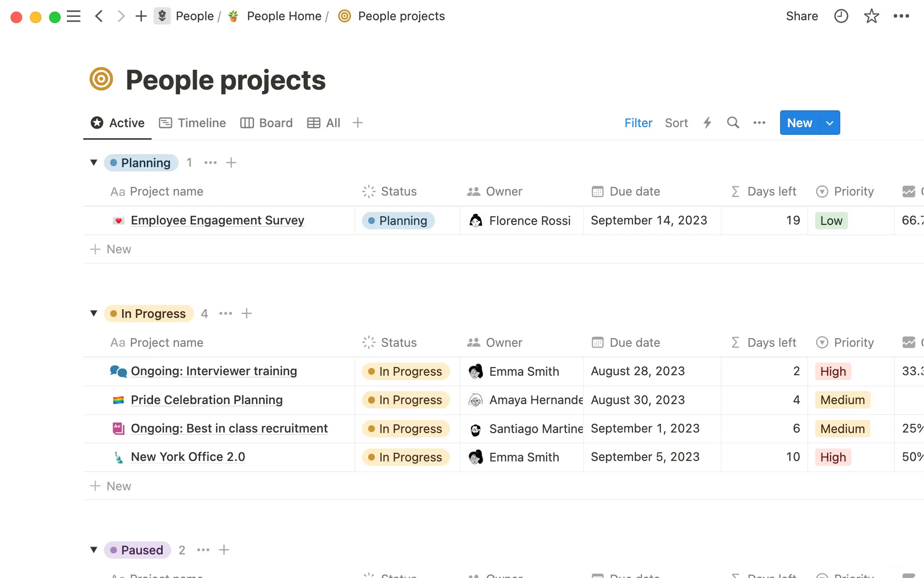Click Emma Smith's avatar on Interviewer training

pyautogui.click(x=476, y=371)
